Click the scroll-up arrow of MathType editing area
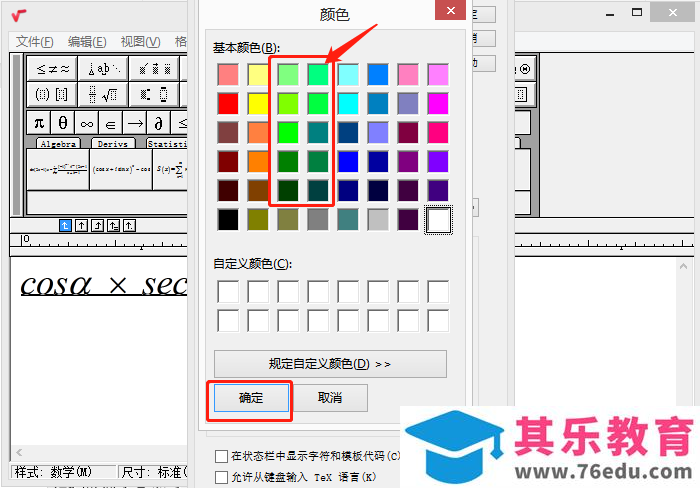This screenshot has height=488, width=700. pyautogui.click(x=683, y=267)
